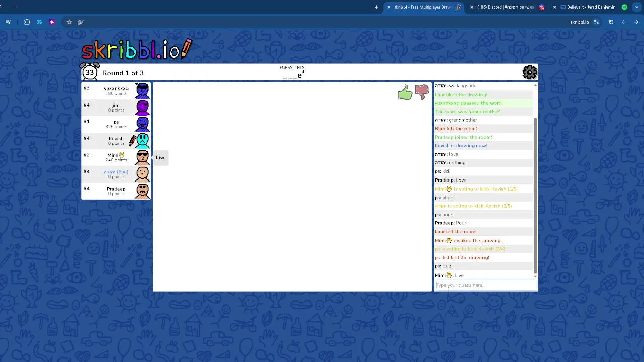
Task: Click player name 'jim' in list
Action: point(116,105)
